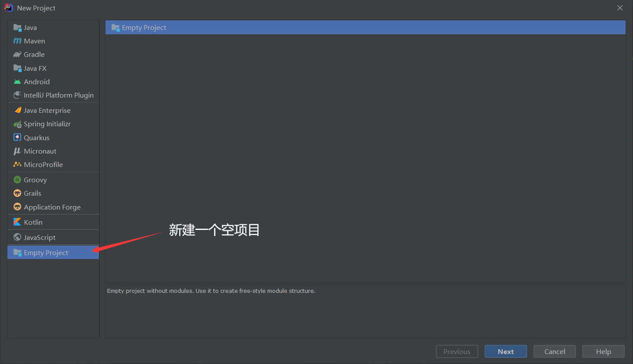Close the New Project window
The width and height of the screenshot is (633, 364).
[x=620, y=8]
